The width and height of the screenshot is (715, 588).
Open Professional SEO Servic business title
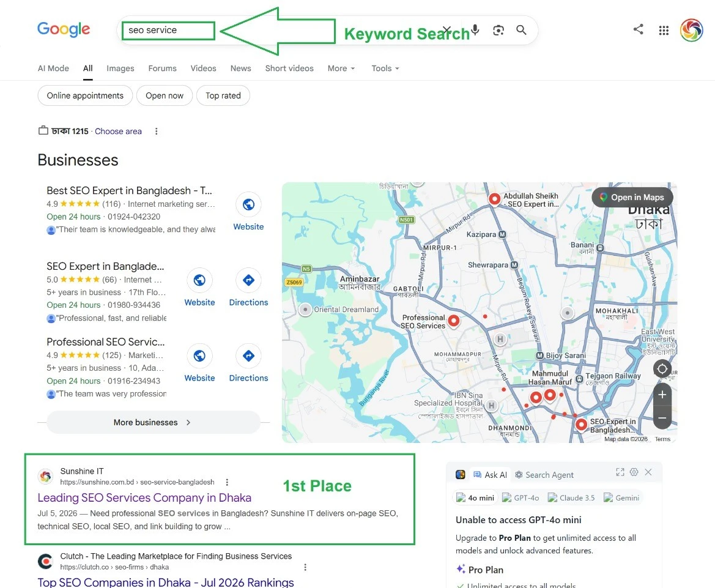(x=105, y=342)
